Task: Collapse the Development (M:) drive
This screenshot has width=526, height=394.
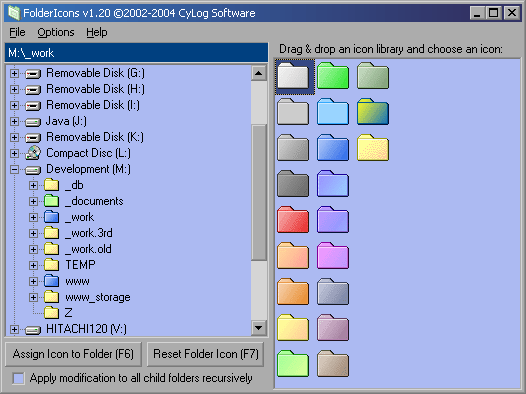Action: pos(14,169)
